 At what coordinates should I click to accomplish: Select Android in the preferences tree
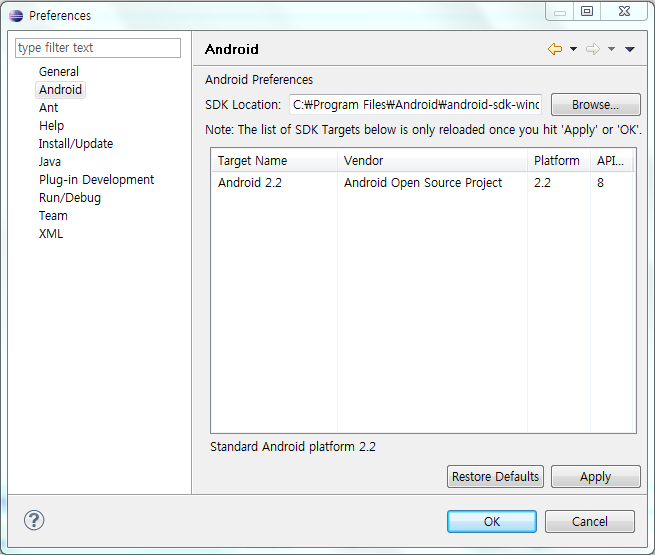click(x=61, y=89)
